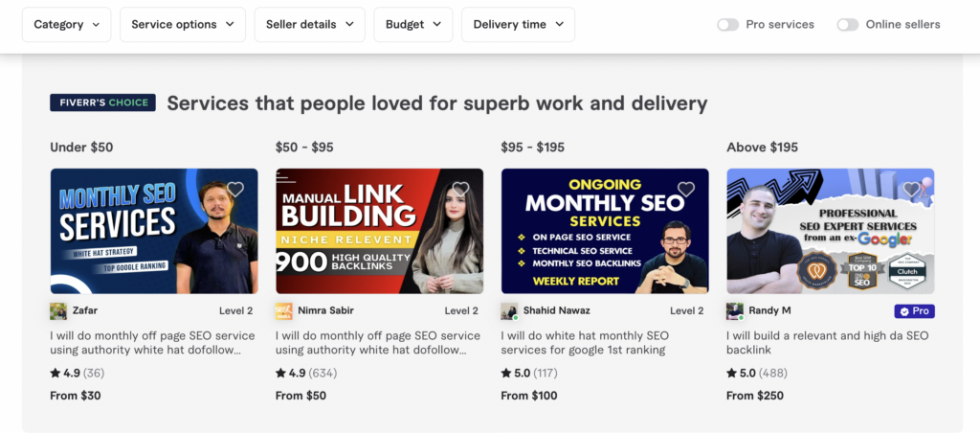Open Nimra Sabir's profile avatar icon
Image resolution: width=980 pixels, height=433 pixels.
(283, 311)
